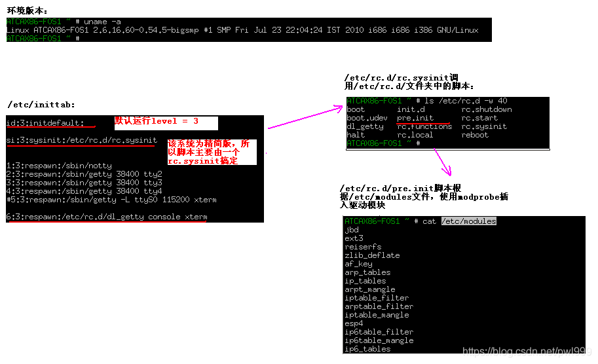Select the 'zlib_deflate' module entry

tap(372, 255)
